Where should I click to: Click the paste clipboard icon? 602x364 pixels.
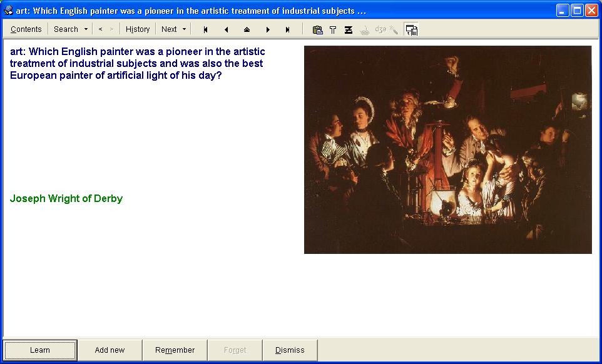(x=317, y=29)
